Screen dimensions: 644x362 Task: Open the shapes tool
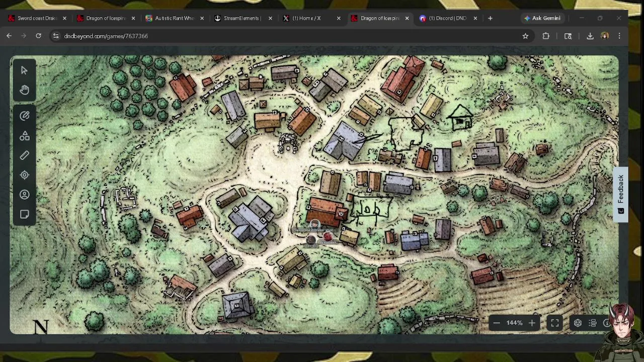24,136
